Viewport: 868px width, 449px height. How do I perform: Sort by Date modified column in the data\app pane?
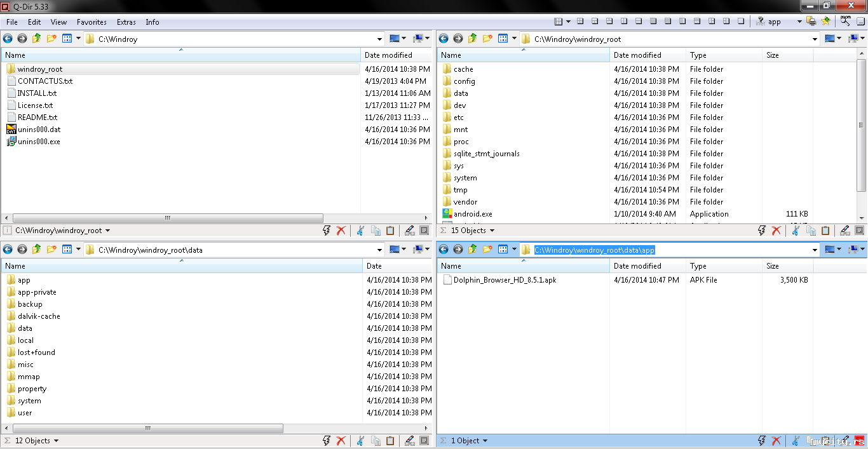pos(648,266)
